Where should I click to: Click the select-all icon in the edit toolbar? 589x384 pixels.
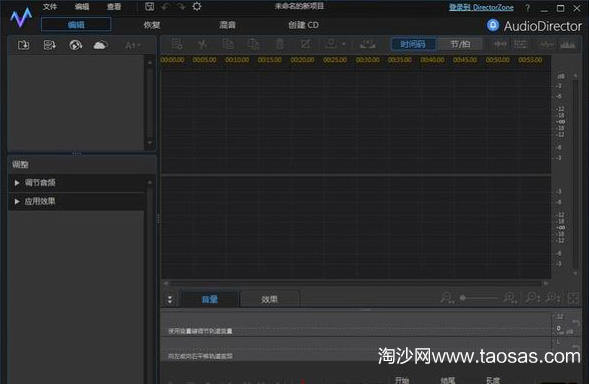pos(177,44)
